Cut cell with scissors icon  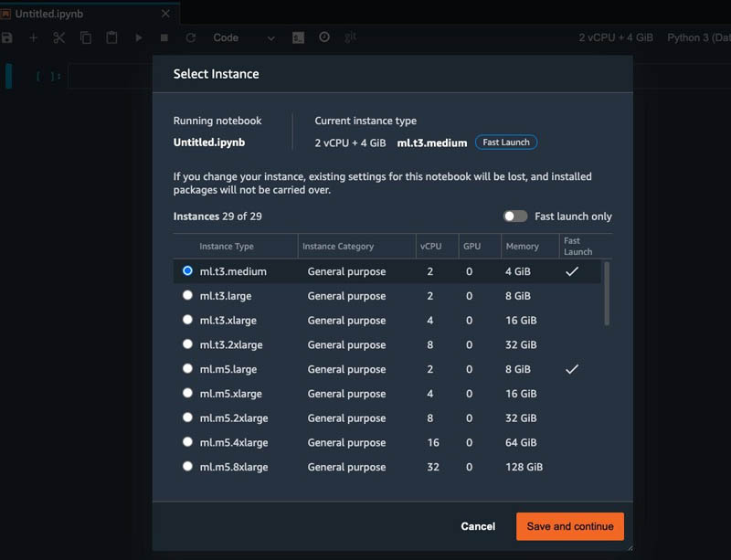click(58, 37)
